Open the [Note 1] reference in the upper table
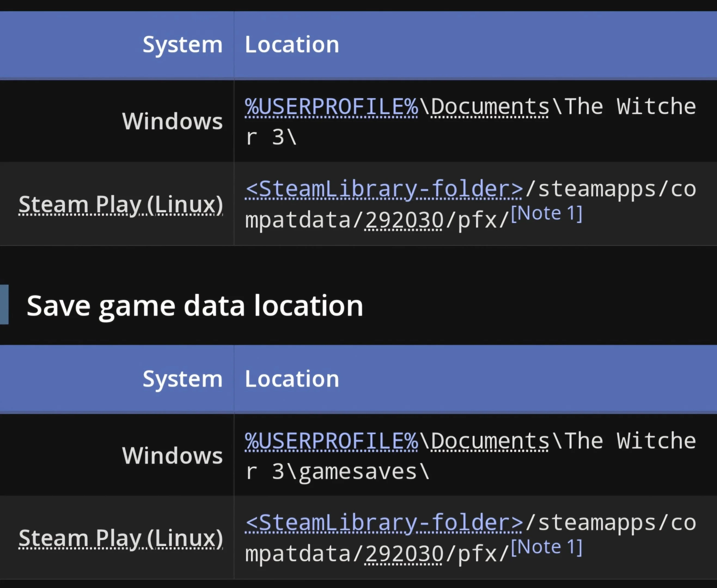The width and height of the screenshot is (717, 588). (x=547, y=213)
